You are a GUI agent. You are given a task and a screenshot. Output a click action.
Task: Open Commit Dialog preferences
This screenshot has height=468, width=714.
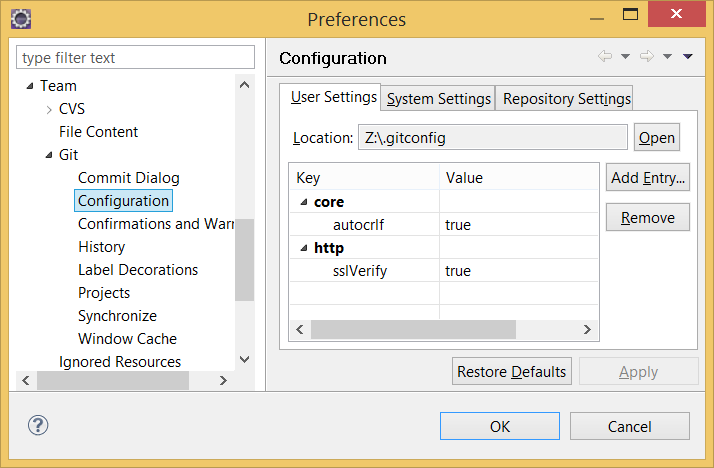pyautogui.click(x=129, y=178)
